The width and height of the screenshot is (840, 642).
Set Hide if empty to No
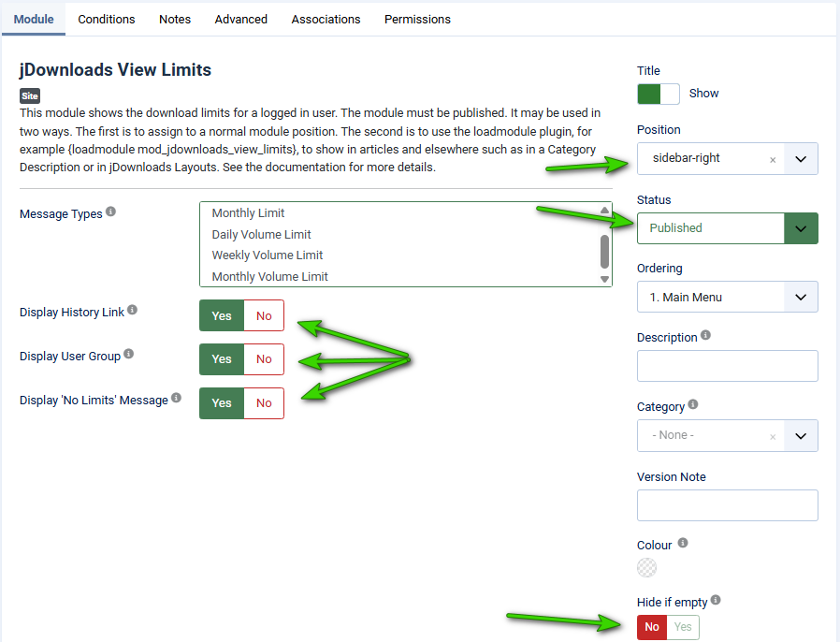point(652,627)
